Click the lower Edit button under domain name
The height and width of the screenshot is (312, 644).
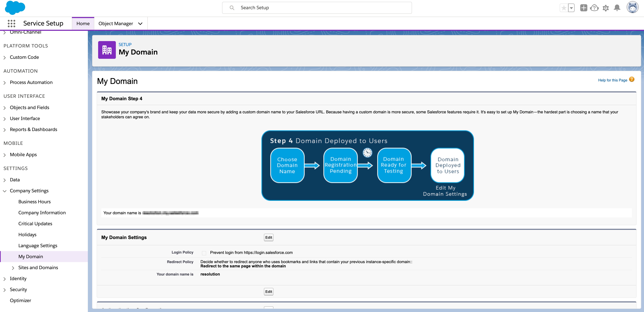point(269,291)
